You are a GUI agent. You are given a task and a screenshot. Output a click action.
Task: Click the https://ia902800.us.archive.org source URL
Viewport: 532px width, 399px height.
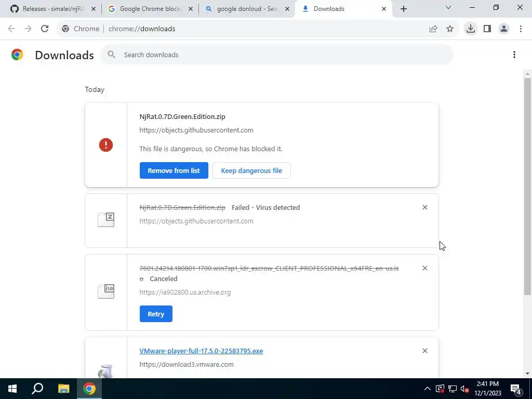(185, 292)
